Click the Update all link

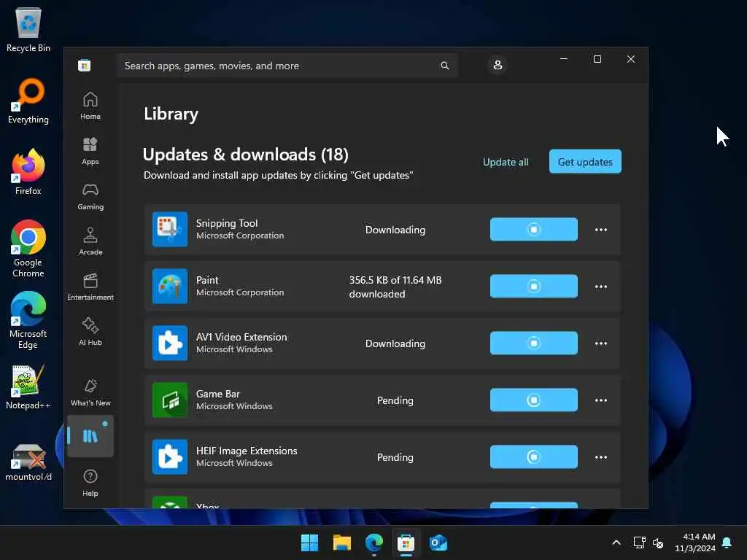click(506, 162)
